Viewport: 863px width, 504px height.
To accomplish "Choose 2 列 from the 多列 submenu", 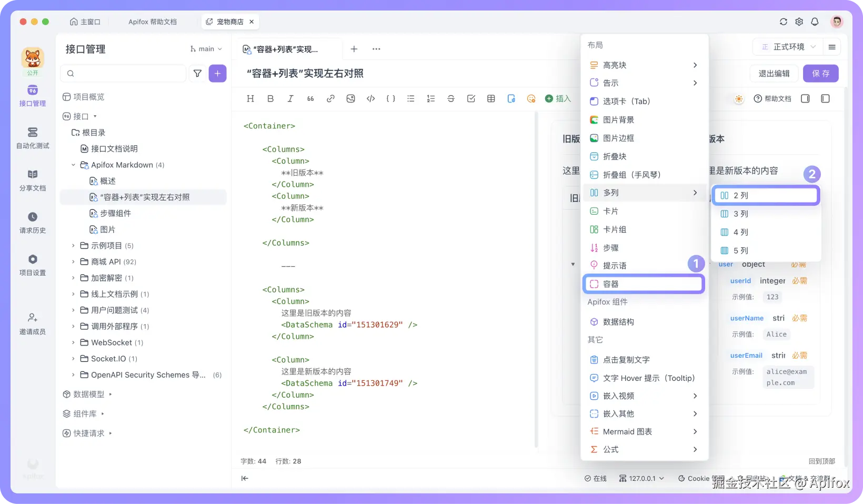I will (x=766, y=196).
